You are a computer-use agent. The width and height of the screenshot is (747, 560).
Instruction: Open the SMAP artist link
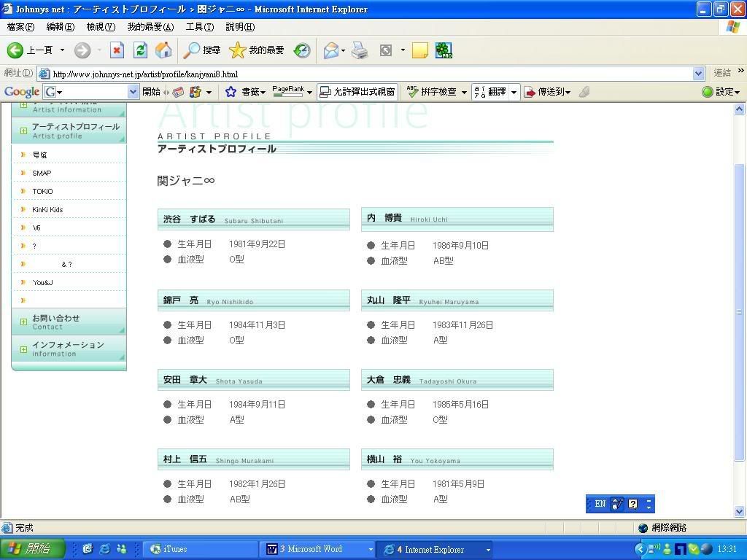pyautogui.click(x=42, y=174)
